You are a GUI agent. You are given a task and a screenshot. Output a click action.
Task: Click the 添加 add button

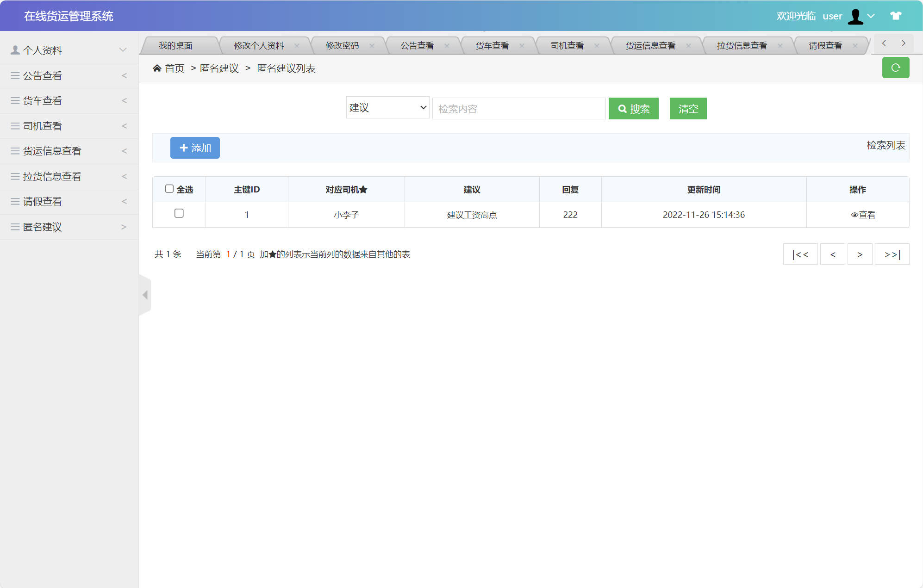[194, 148]
